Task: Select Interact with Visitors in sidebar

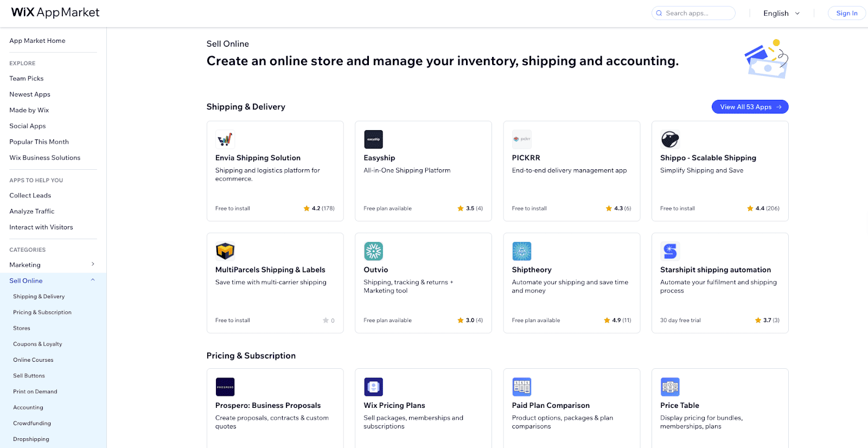Action: (41, 227)
